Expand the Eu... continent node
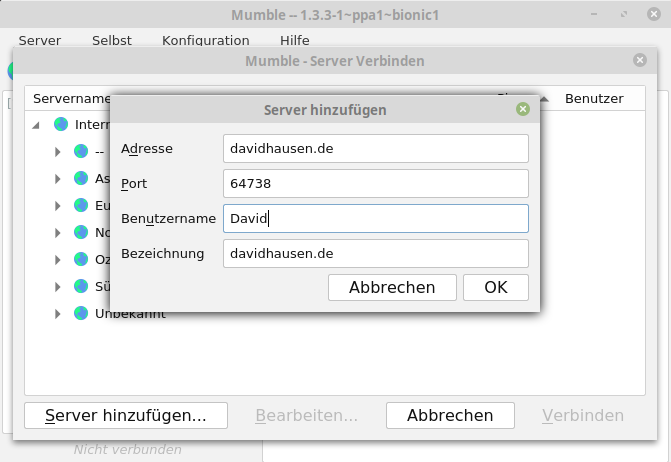Viewport: 671px width, 462px height. point(57,206)
